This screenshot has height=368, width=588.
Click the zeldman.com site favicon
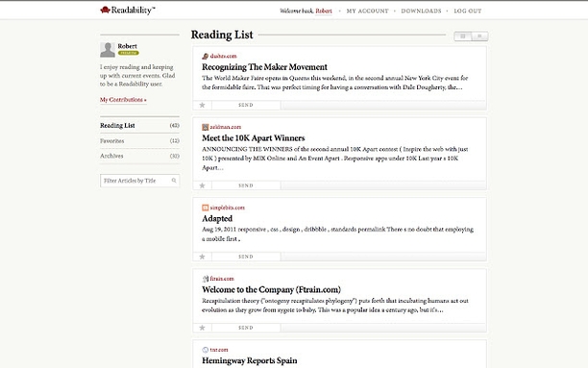205,127
